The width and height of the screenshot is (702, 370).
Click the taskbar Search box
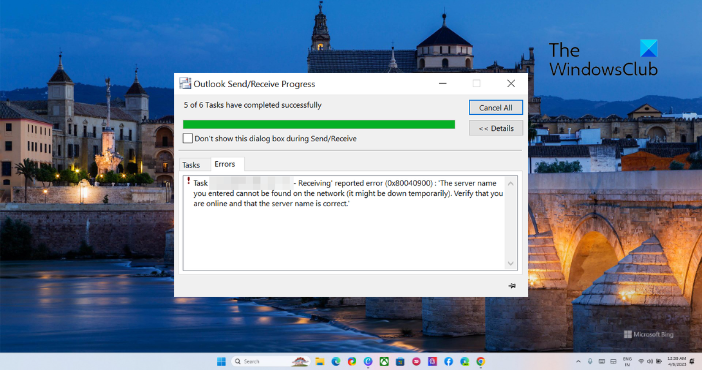pyautogui.click(x=270, y=361)
